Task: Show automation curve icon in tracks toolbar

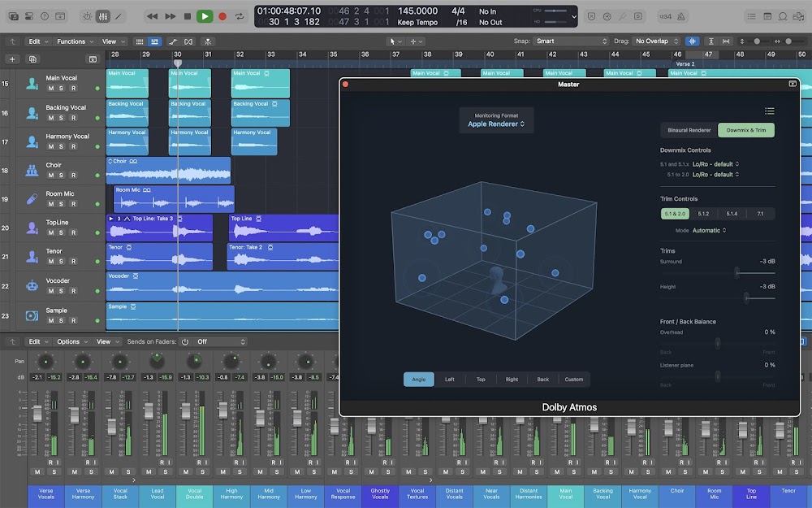Action: (x=173, y=41)
